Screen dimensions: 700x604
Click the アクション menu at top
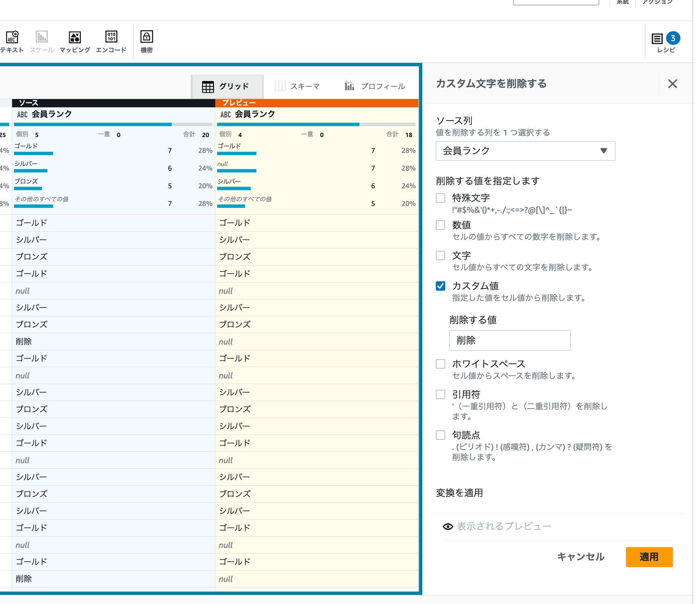click(657, 2)
